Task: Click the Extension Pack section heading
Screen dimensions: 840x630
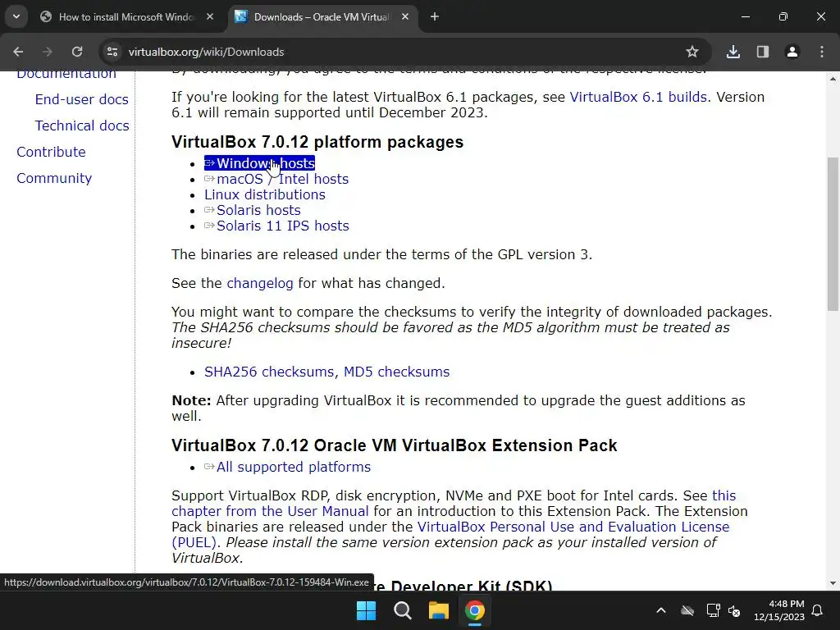Action: point(395,445)
